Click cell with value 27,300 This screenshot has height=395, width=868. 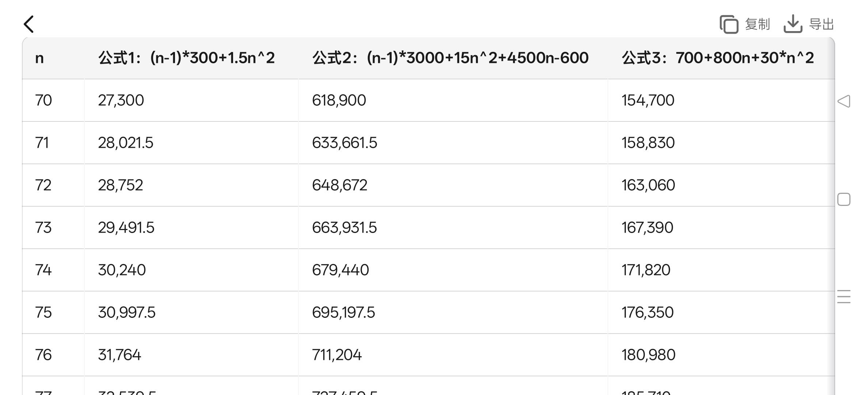[x=121, y=100]
